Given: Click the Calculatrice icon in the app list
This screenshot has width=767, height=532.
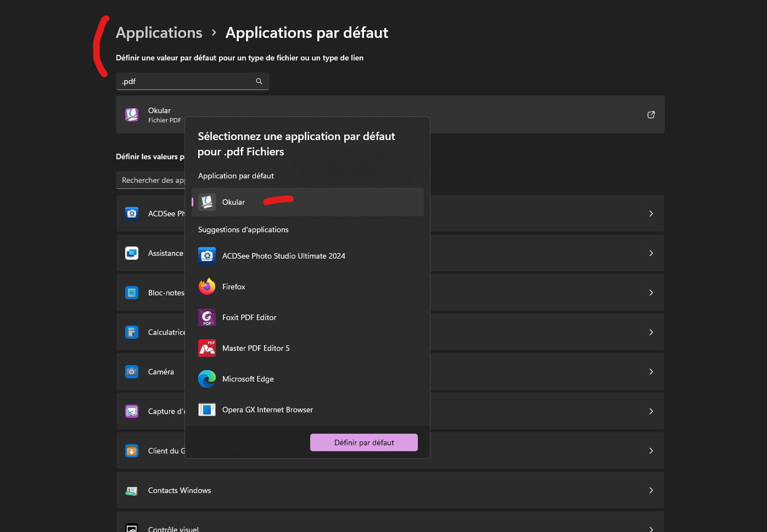Looking at the screenshot, I should click(x=132, y=332).
